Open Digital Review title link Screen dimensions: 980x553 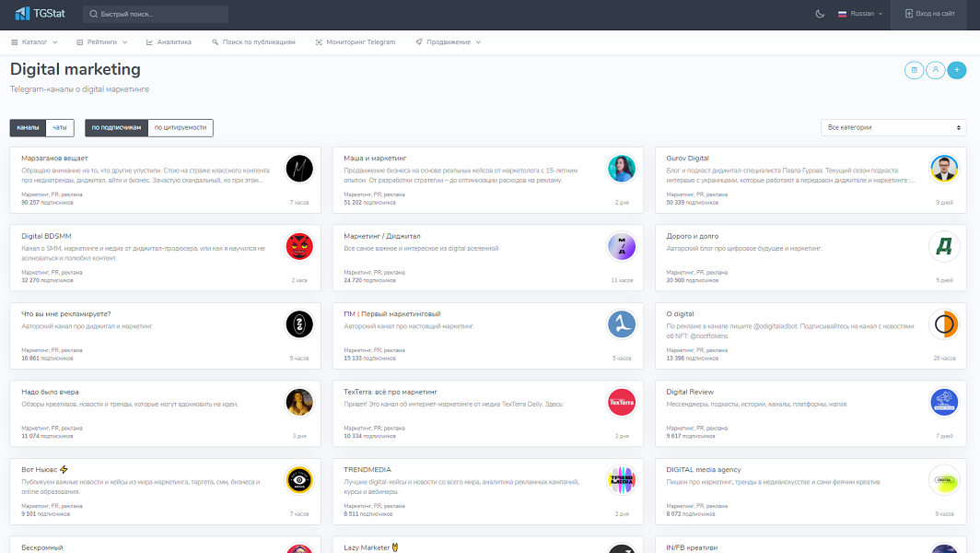click(x=690, y=393)
